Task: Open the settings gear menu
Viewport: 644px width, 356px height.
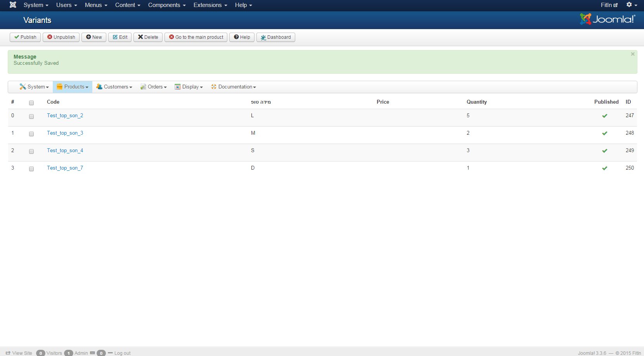Action: click(632, 5)
